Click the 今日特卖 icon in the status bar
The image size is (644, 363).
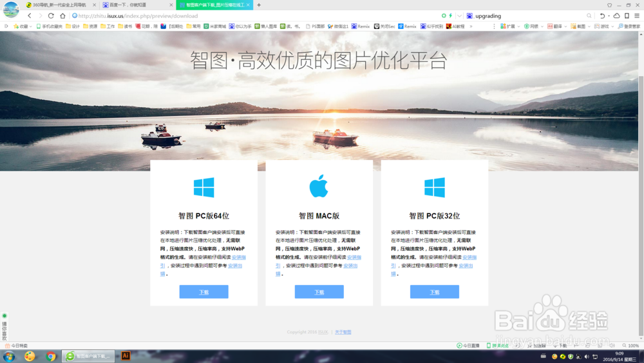point(7,346)
